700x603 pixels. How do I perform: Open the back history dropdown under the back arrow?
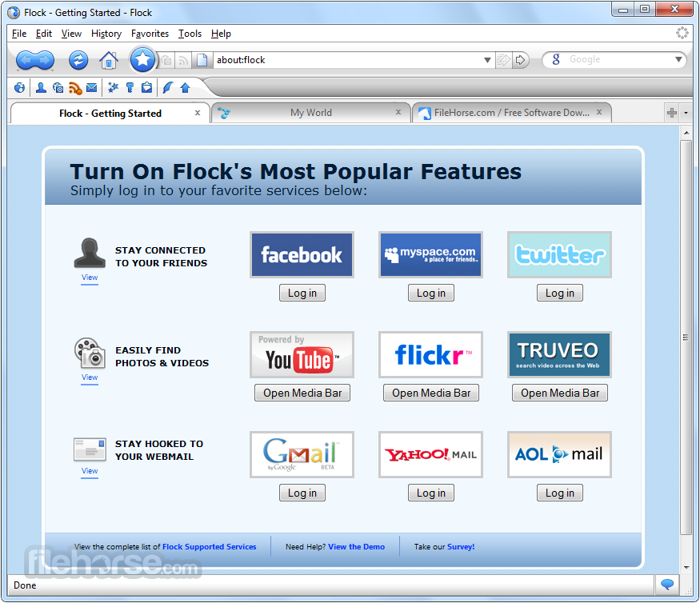[18, 70]
